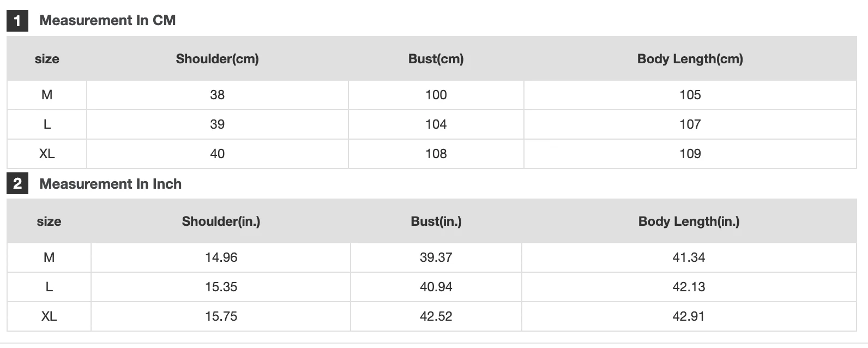
Task: Click the Shoulder(cm) column header
Action: (217, 59)
